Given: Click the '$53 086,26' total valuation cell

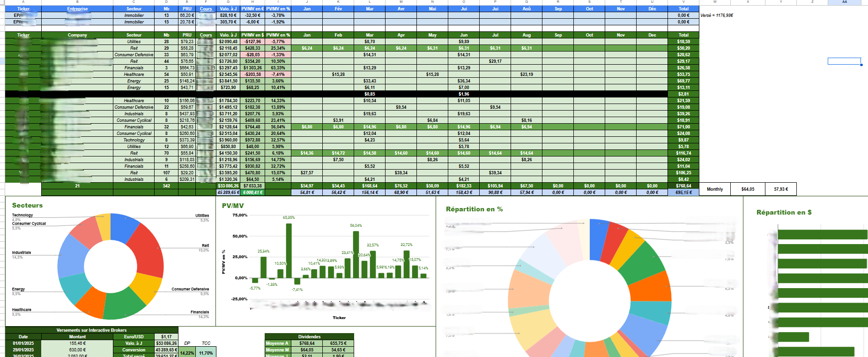Looking at the screenshot, I should [x=228, y=186].
